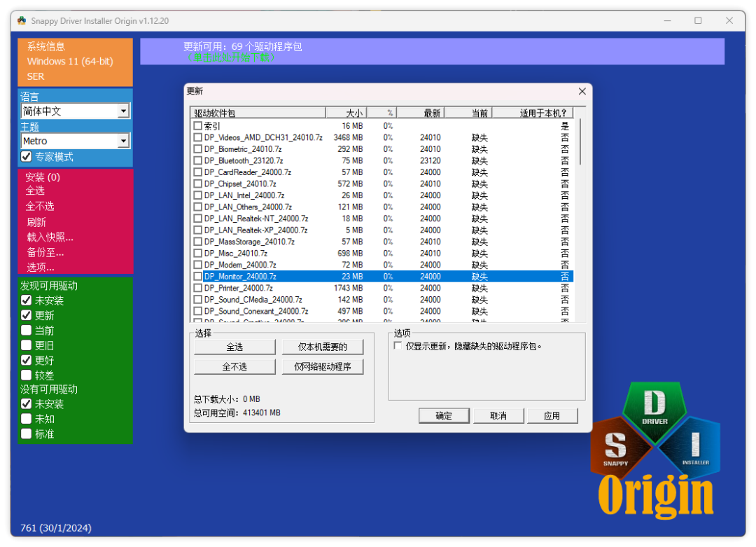Click the Snappy Driver Installer title bar icon

[22, 21]
